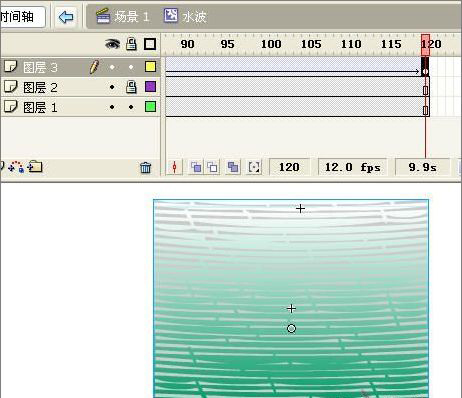The width and height of the screenshot is (462, 398).
Task: Toggle the onion skin button
Action: click(x=196, y=167)
